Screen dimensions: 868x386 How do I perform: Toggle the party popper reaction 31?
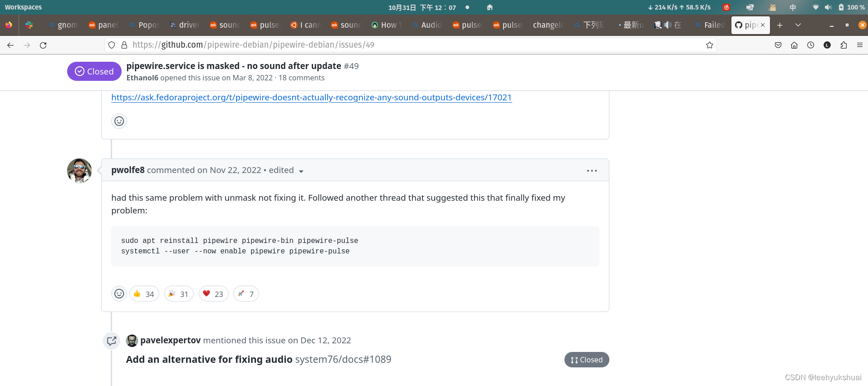click(179, 294)
